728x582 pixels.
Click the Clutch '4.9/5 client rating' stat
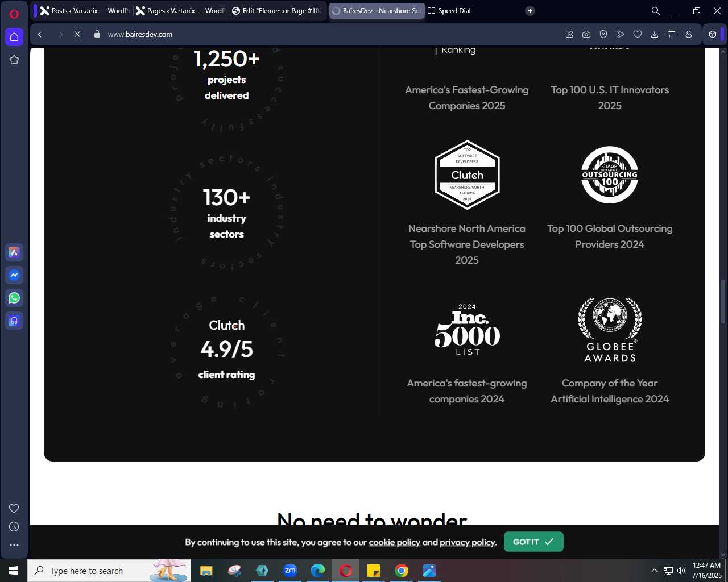pos(226,350)
